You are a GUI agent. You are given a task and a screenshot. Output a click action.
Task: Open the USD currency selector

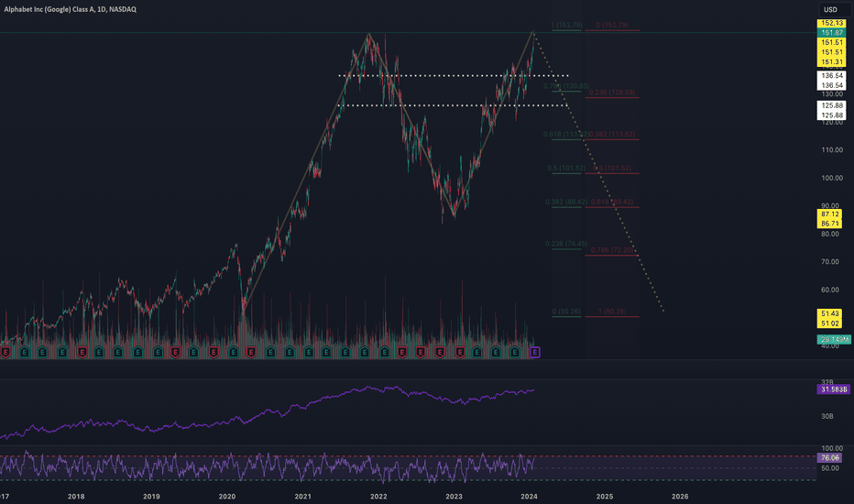tap(831, 9)
